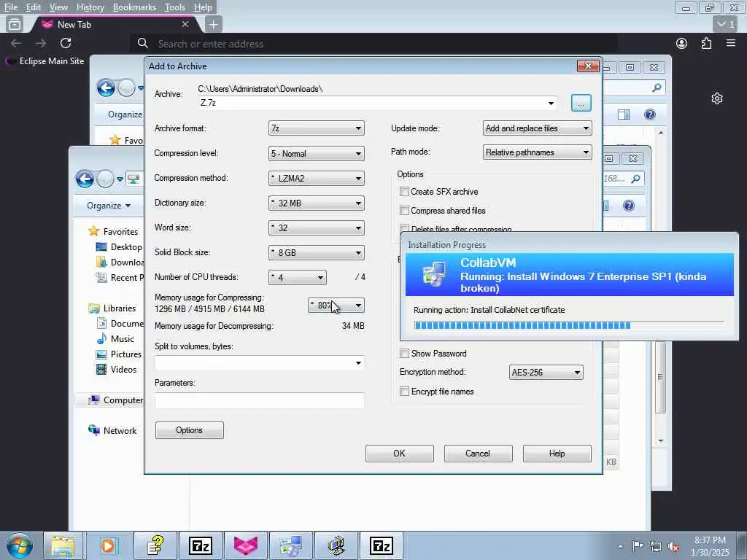Open the browser extensions puzzle icon
Image resolution: width=747 pixels, height=560 pixels.
(x=706, y=43)
